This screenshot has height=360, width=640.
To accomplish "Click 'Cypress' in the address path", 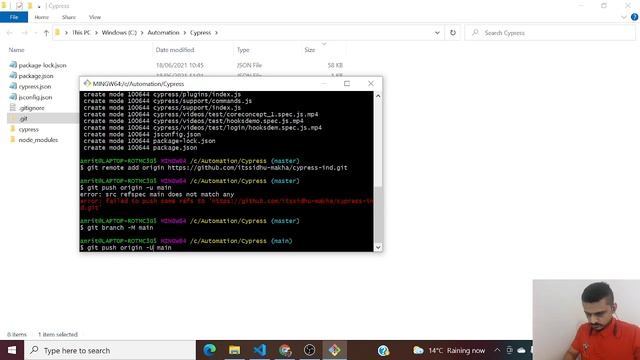I will (200, 33).
